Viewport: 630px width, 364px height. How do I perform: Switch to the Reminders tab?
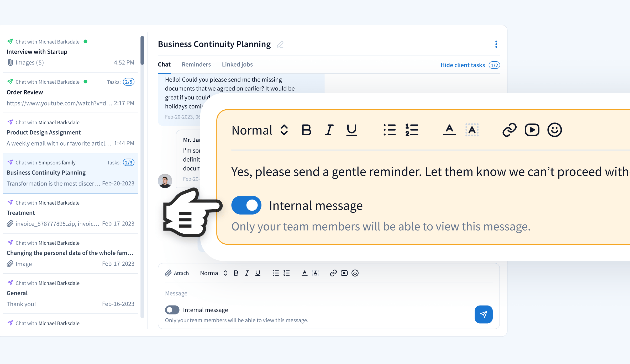click(196, 65)
